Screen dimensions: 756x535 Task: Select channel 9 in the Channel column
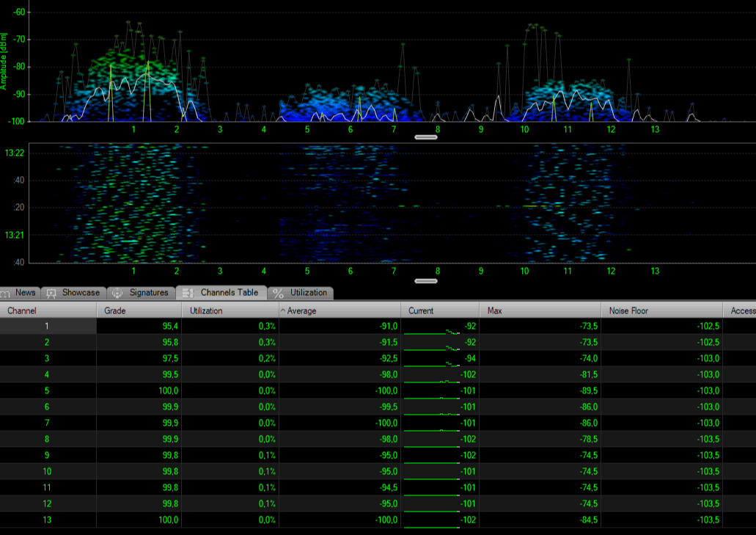point(48,456)
